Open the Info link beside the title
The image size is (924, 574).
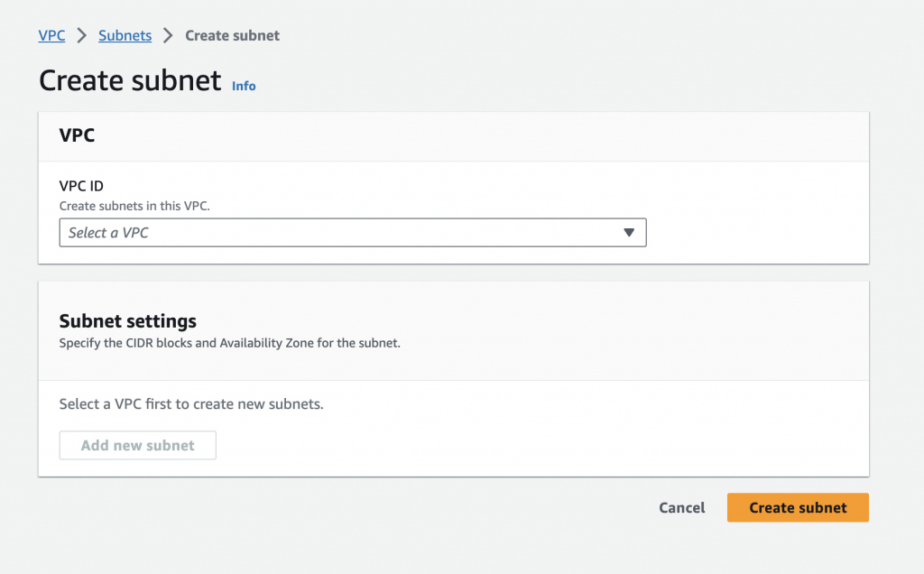pos(244,86)
